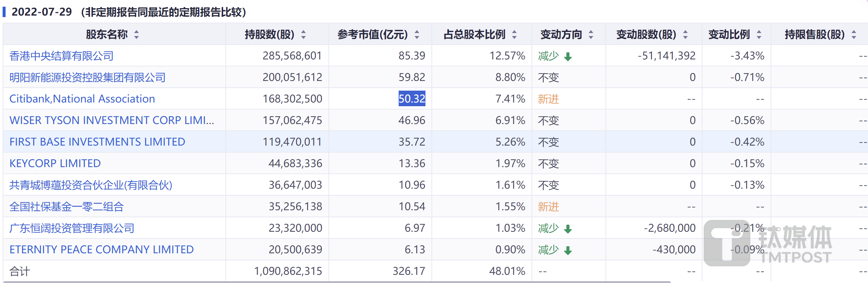Screen dimensions: 868x283
Task: Select FIRST BASE INVESTMENTS LIMITED link
Action: [x=97, y=142]
